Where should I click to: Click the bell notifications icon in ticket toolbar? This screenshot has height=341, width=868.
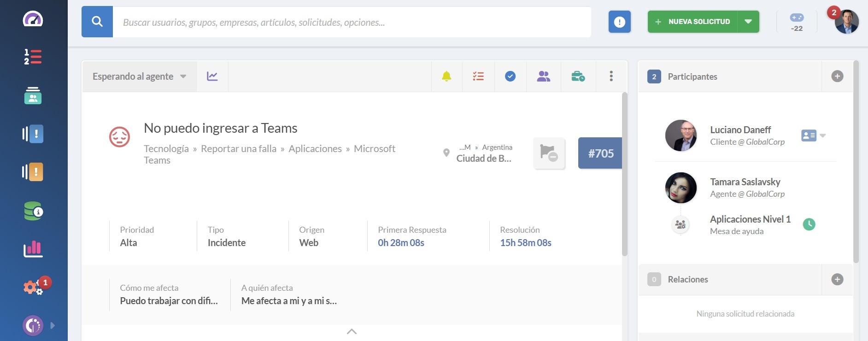click(x=446, y=76)
